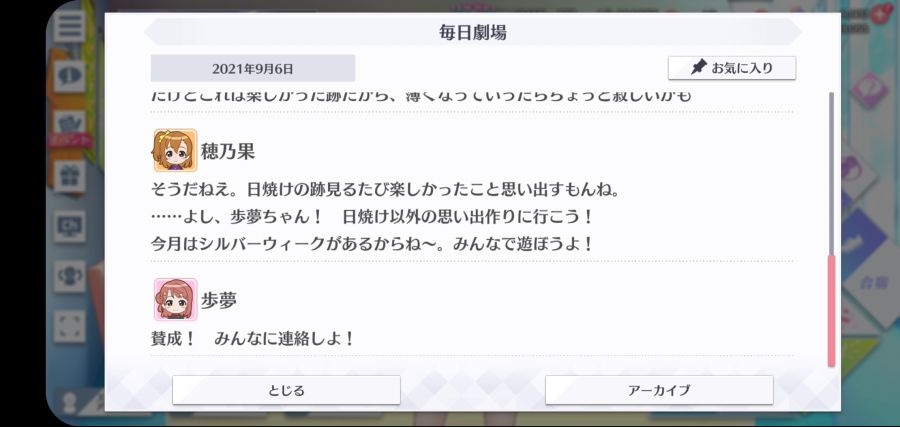Click the 合宿 diamond tile at right
The height and width of the screenshot is (427, 900).
click(x=872, y=281)
